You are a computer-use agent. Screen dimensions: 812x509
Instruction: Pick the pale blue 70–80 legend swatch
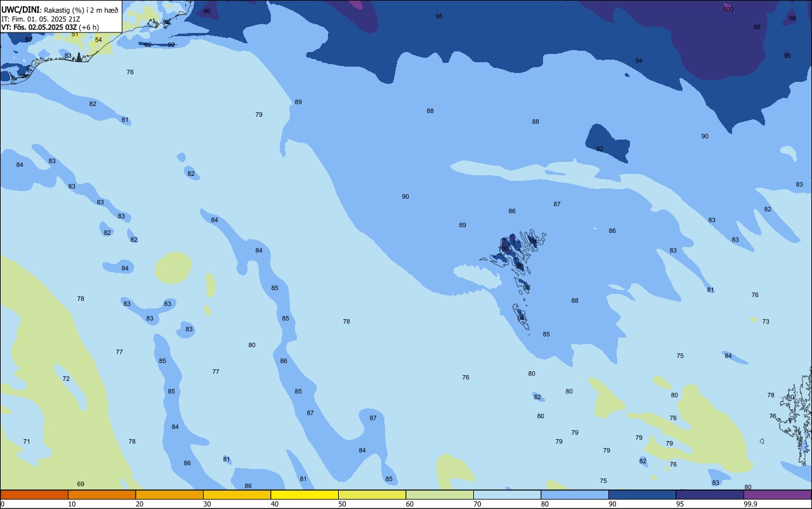click(x=507, y=494)
